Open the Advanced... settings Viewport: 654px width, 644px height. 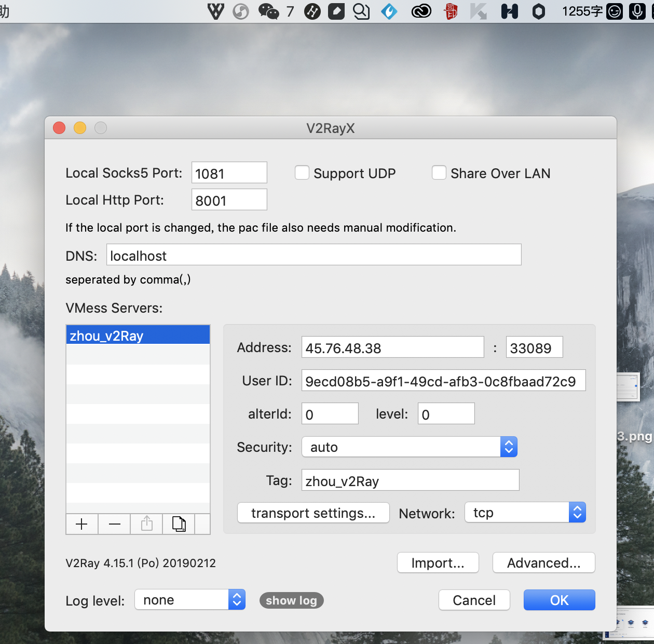click(x=543, y=563)
